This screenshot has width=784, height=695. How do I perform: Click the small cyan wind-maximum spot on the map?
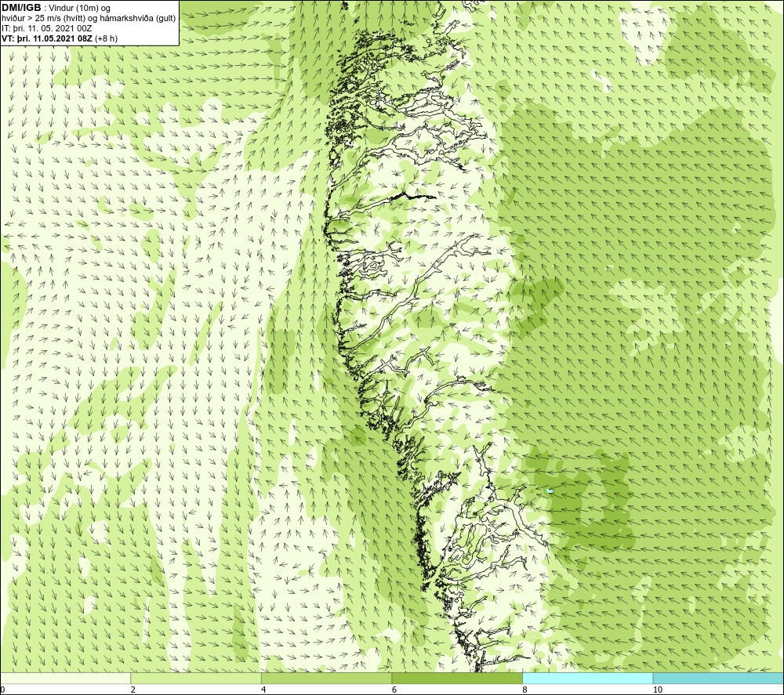coord(550,491)
